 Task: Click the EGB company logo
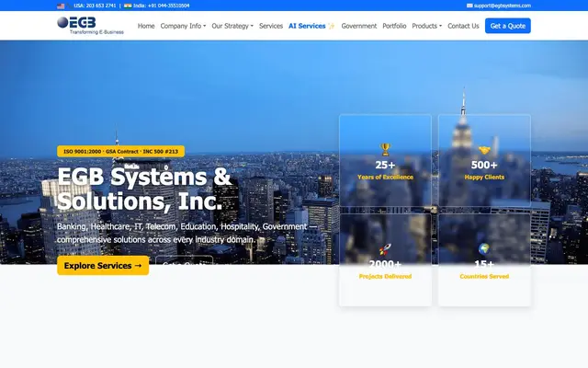90,26
